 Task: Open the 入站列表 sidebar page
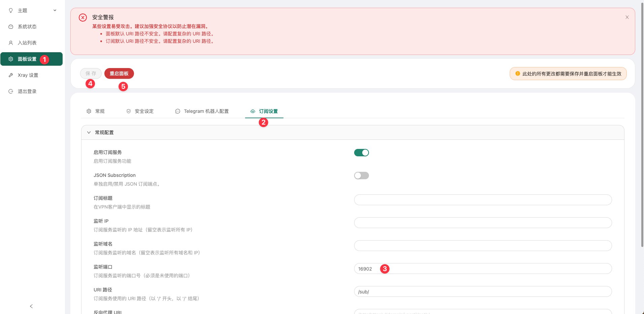[x=27, y=43]
